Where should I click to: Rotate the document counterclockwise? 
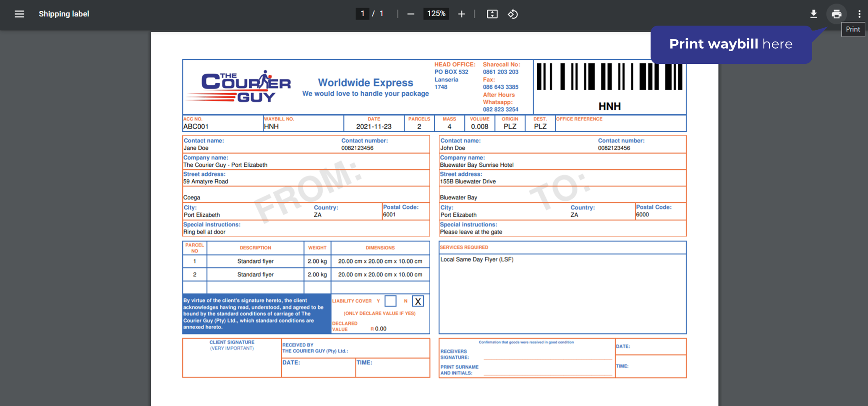click(513, 14)
